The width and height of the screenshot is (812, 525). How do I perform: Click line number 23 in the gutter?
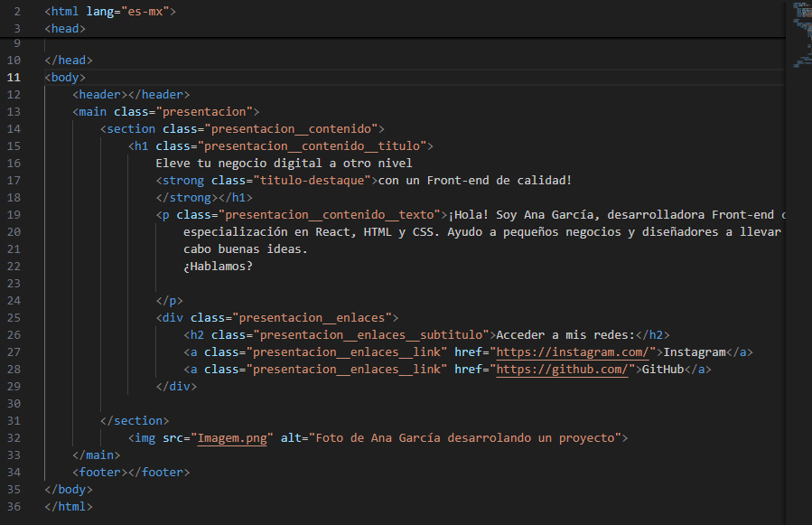tap(14, 284)
